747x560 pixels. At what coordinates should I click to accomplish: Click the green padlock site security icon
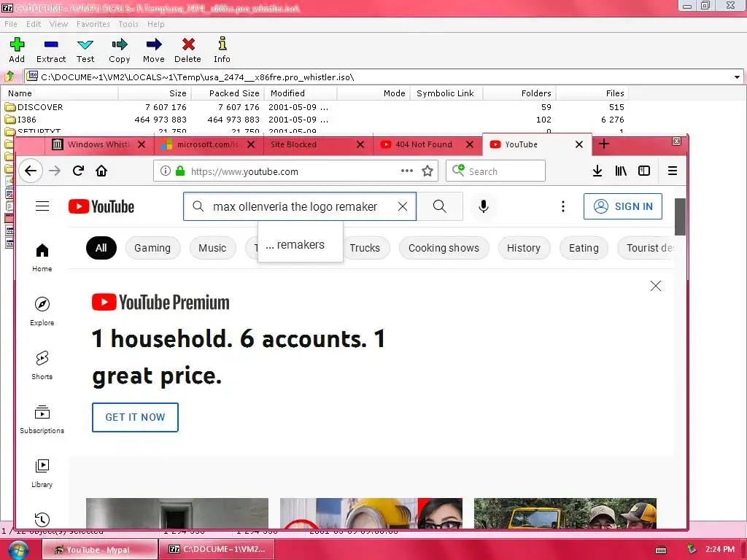pyautogui.click(x=180, y=171)
